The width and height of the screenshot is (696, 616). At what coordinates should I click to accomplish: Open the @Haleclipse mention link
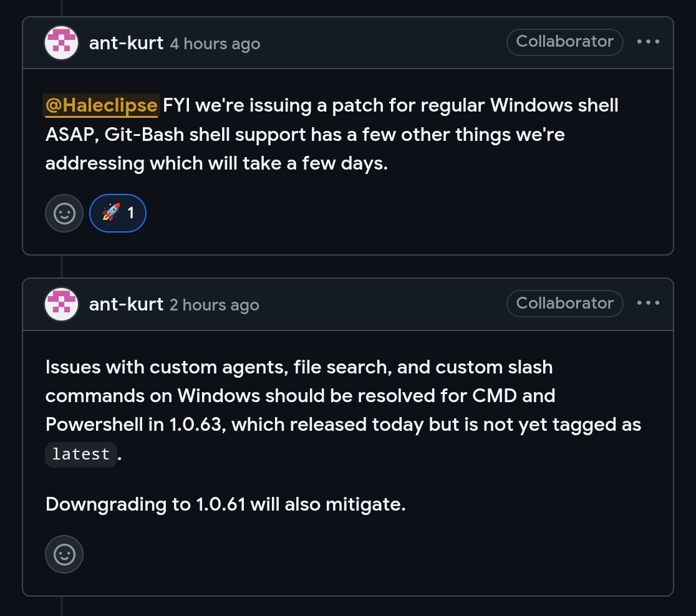[101, 105]
